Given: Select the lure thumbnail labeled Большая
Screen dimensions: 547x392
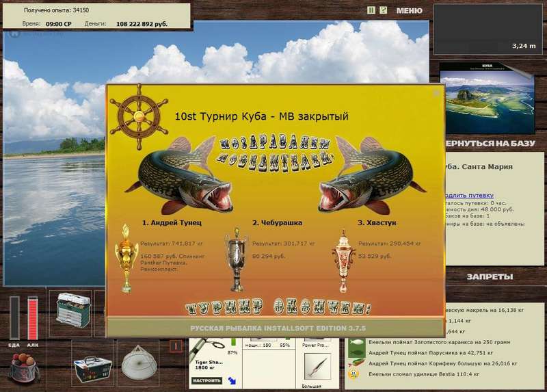Looking at the screenshot, I should pyautogui.click(x=317, y=367).
